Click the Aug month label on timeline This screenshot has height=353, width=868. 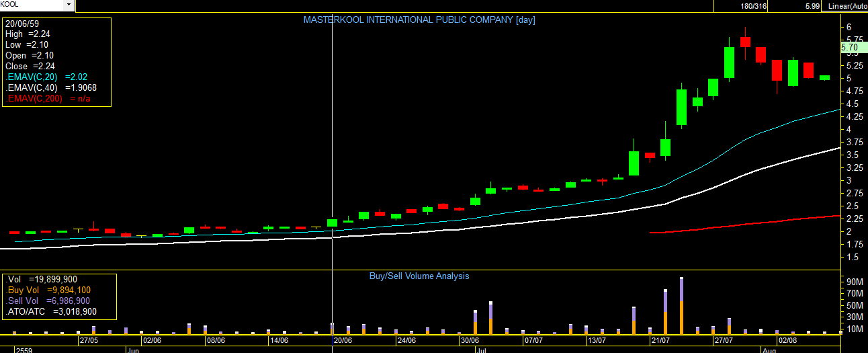tap(769, 350)
